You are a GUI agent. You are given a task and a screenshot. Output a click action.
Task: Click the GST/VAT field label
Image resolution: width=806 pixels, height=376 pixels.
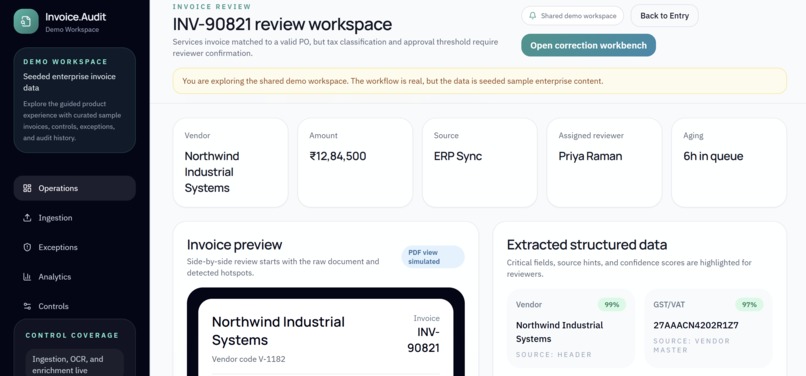click(669, 305)
